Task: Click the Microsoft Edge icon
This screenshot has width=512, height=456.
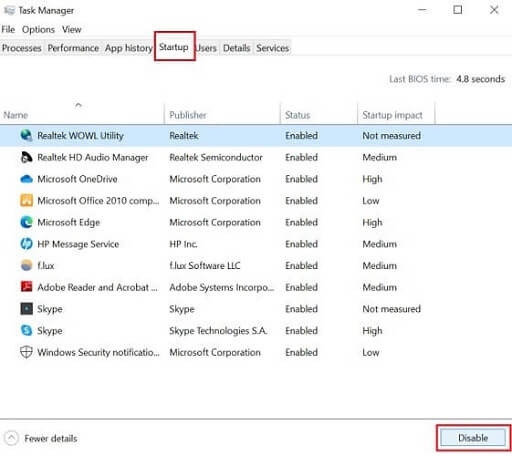Action: (x=26, y=222)
